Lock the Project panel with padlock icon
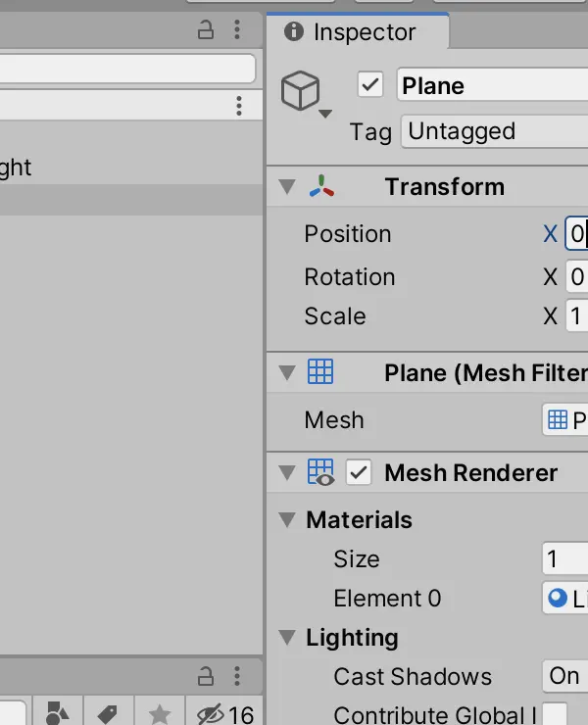This screenshot has width=588, height=725. pos(206,676)
